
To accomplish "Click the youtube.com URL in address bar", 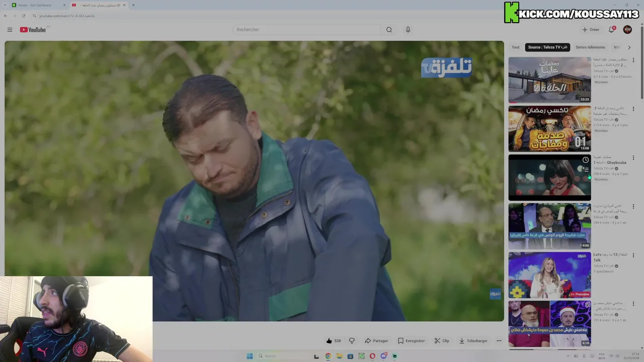I will click(67, 16).
